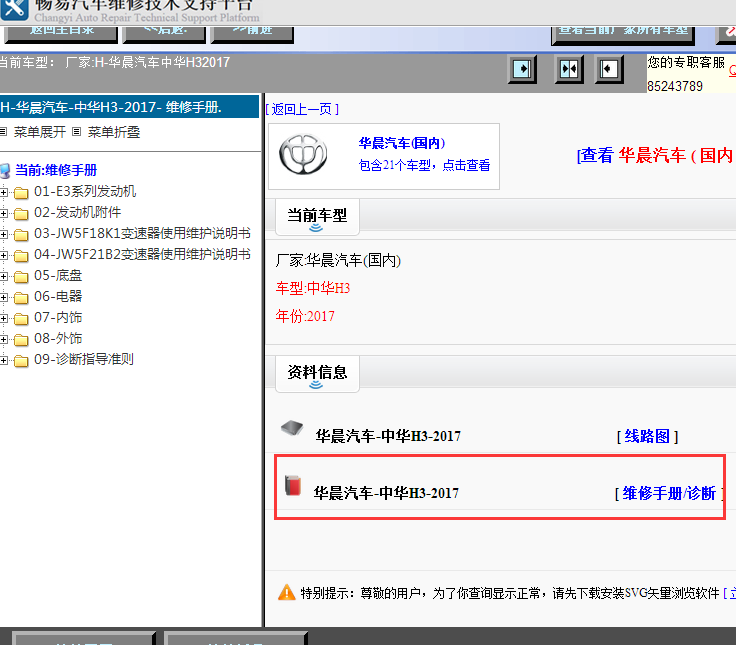Open the 维修手册/诊断 link
Screen dimensions: 736x645
(x=669, y=493)
